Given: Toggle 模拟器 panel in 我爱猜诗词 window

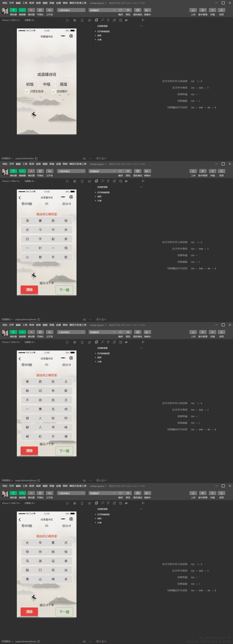Looking at the screenshot, I should (13, 10).
